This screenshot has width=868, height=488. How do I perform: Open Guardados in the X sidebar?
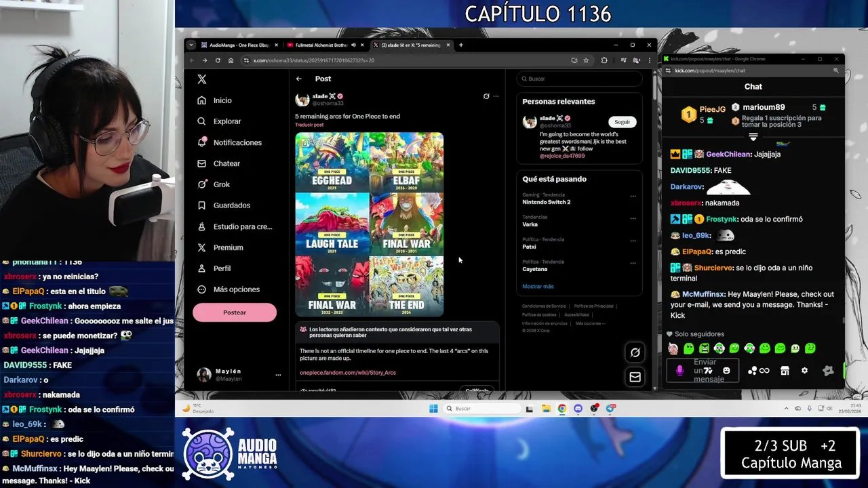[x=224, y=205]
